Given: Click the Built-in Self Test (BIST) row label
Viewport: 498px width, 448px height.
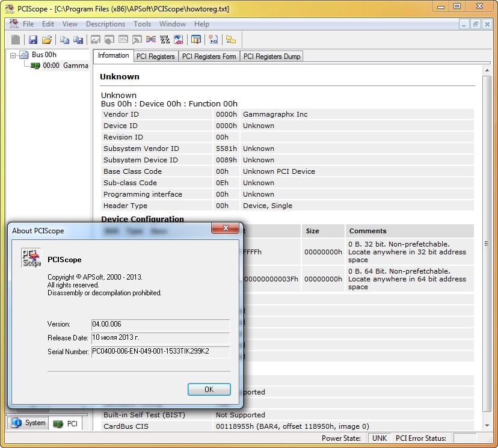Looking at the screenshot, I should point(144,415).
